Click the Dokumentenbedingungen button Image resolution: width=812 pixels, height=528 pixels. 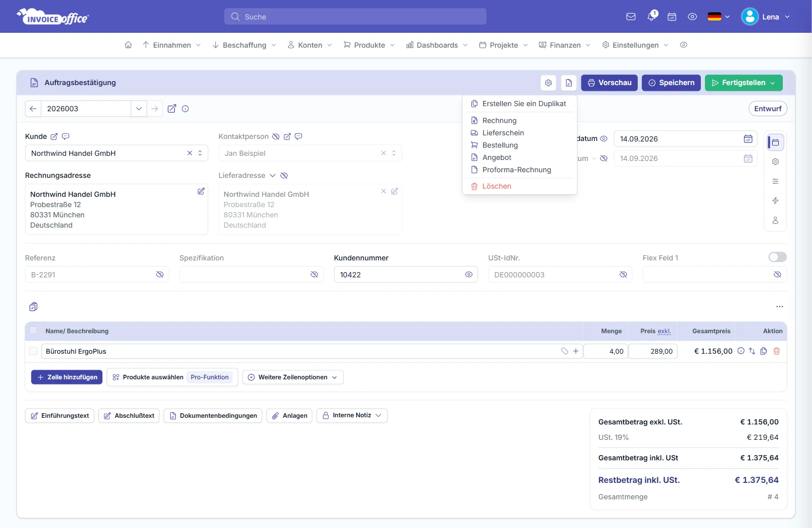pos(213,416)
